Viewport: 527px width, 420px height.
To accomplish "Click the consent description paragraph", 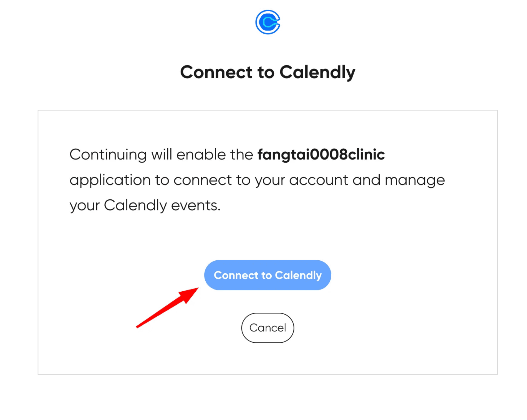I will tap(257, 180).
